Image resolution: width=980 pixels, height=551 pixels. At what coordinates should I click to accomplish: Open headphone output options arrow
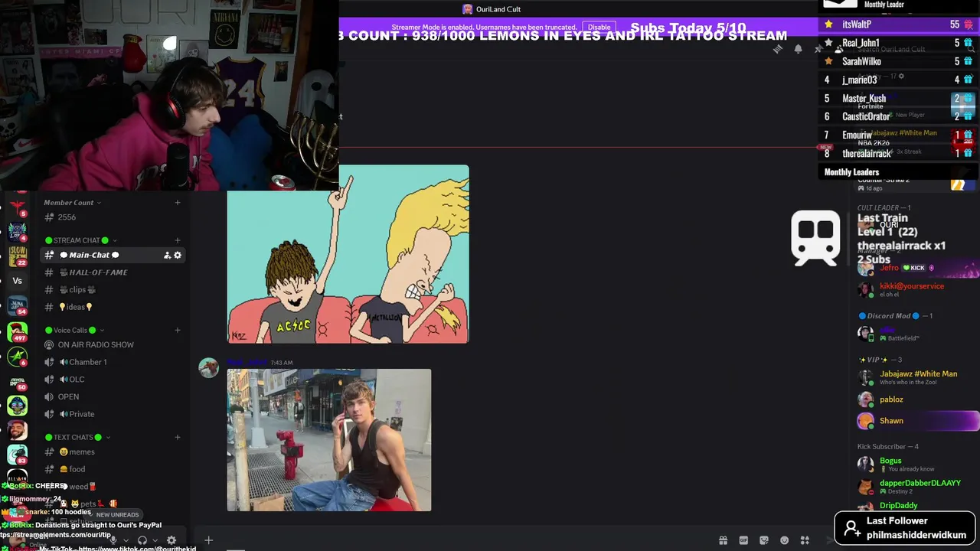(x=154, y=540)
